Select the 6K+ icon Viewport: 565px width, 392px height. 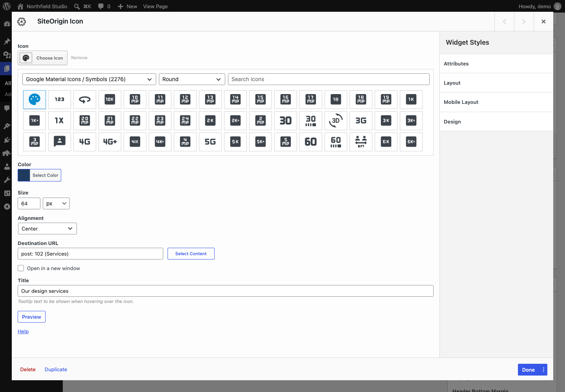click(x=411, y=142)
